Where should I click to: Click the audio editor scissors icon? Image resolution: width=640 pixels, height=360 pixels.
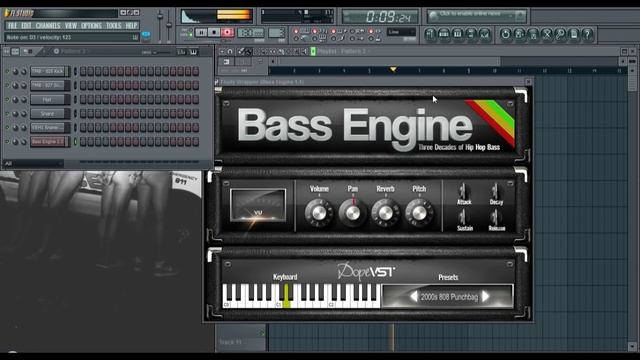click(x=547, y=34)
